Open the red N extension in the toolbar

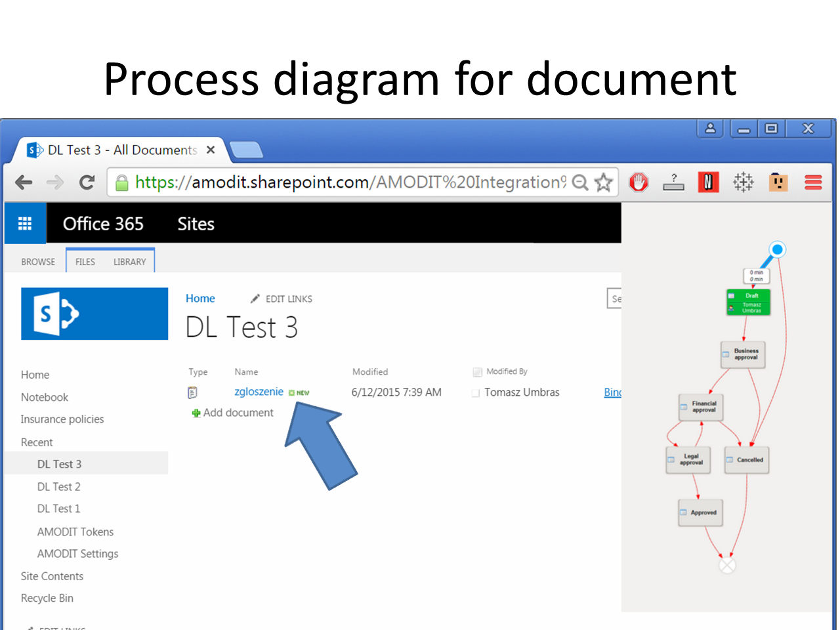click(x=708, y=182)
